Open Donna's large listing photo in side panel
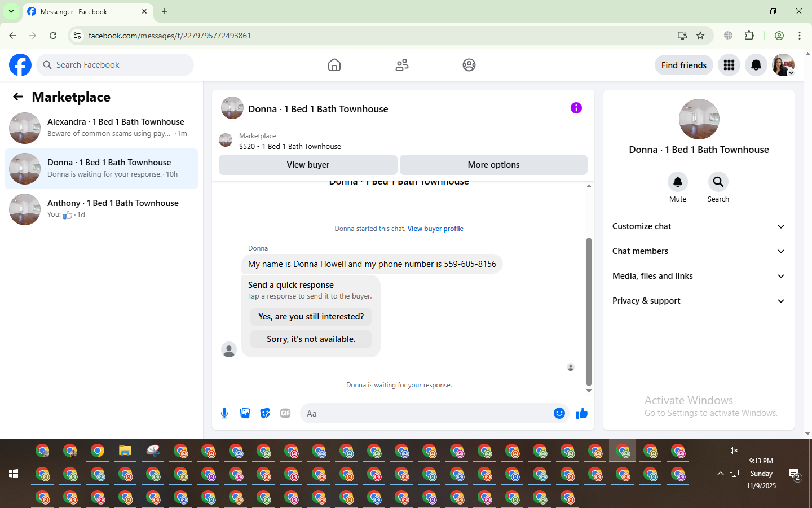Image resolution: width=812 pixels, height=508 pixels. [699, 119]
